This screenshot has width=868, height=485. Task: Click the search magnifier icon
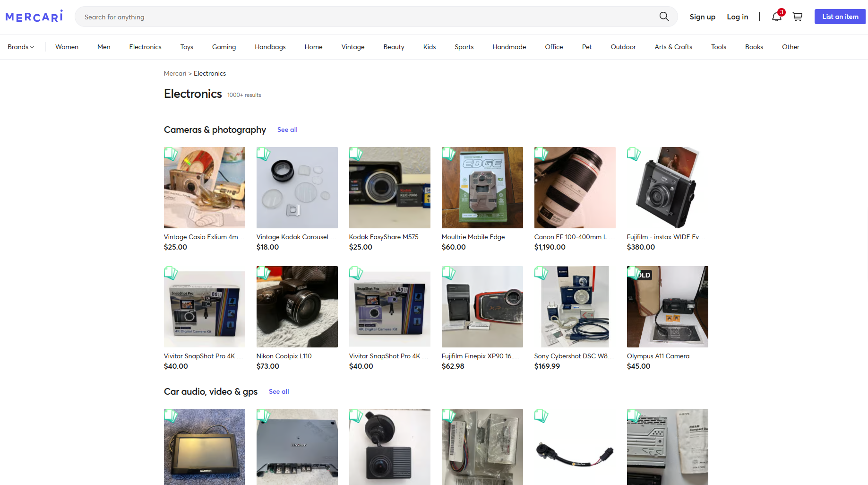pos(664,17)
